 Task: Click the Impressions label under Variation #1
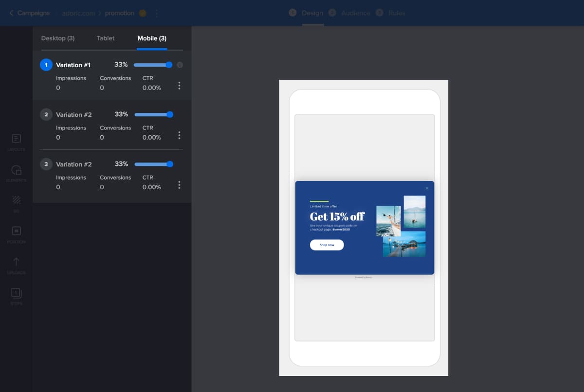(71, 78)
